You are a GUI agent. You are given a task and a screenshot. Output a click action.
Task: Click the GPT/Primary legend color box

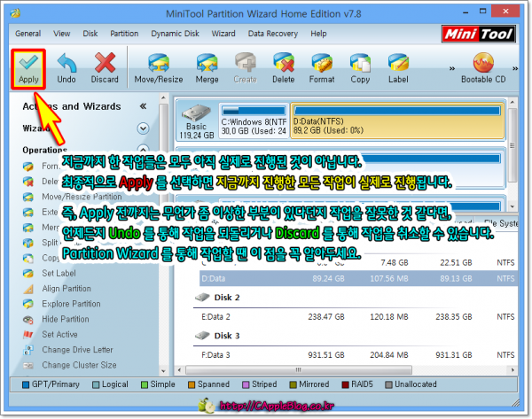pos(26,384)
